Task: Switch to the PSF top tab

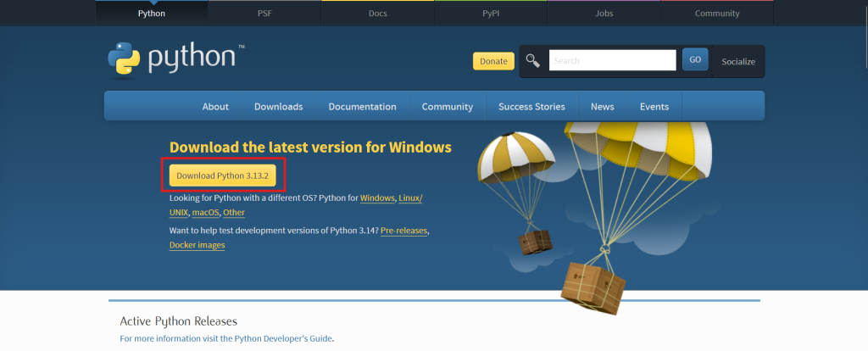Action: (x=264, y=13)
